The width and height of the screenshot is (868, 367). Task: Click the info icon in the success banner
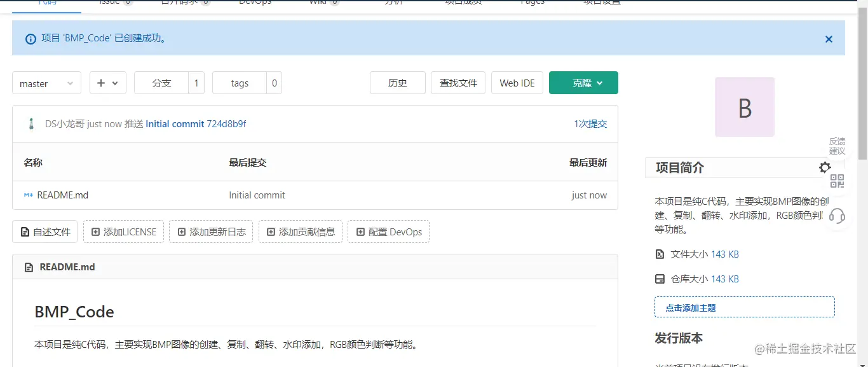point(31,39)
